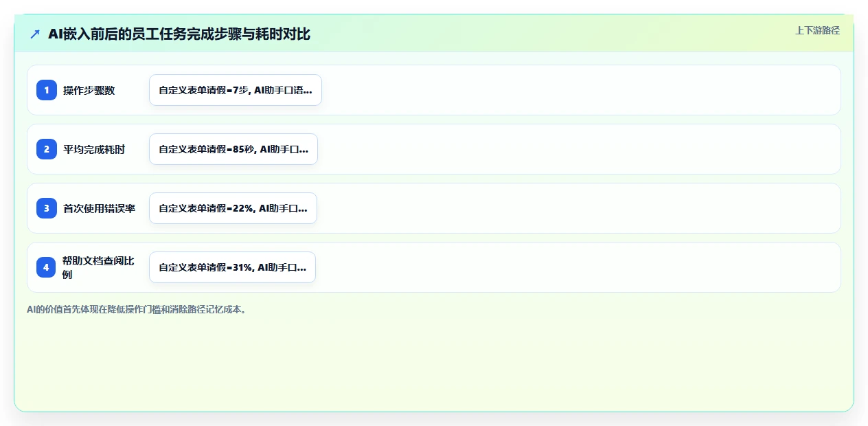The width and height of the screenshot is (868, 426).
Task: Select the 平均完成耗时 row label
Action: [x=94, y=149]
